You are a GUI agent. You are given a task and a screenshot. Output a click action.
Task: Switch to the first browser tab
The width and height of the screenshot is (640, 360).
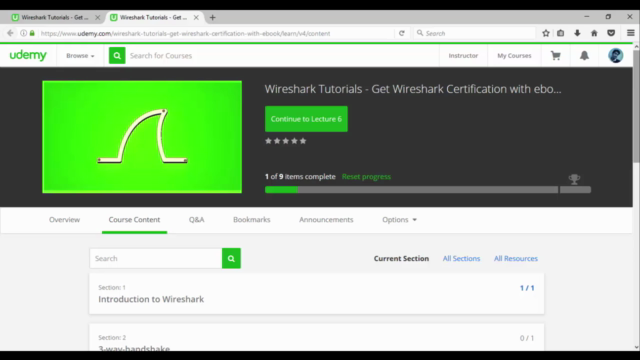tap(55, 18)
